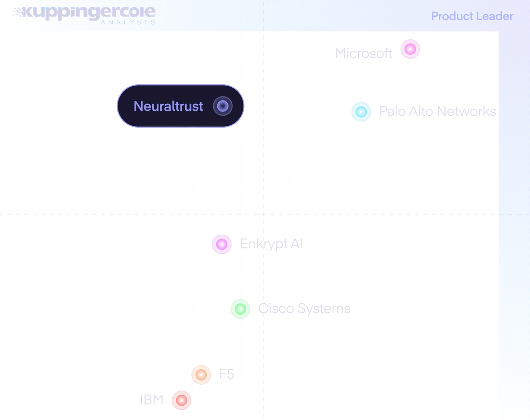Select the Enkrypt AI magenta dot
530x420 pixels.
[222, 244]
